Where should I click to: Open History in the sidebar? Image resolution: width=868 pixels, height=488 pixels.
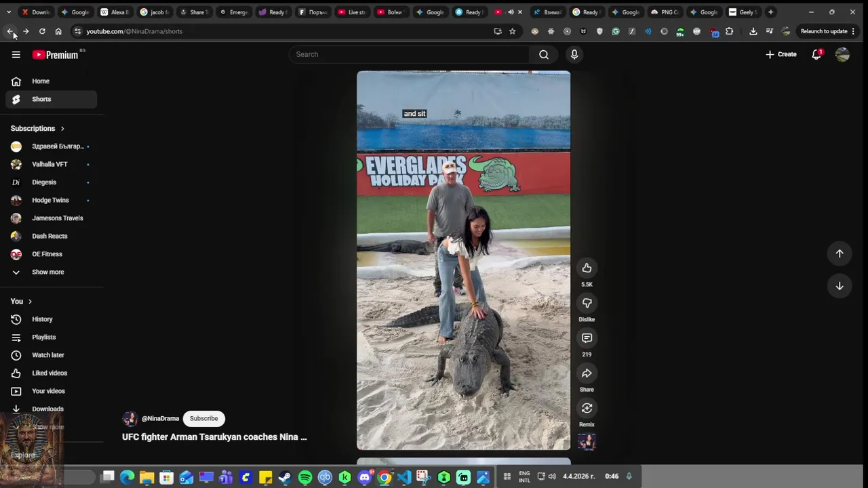[52, 319]
